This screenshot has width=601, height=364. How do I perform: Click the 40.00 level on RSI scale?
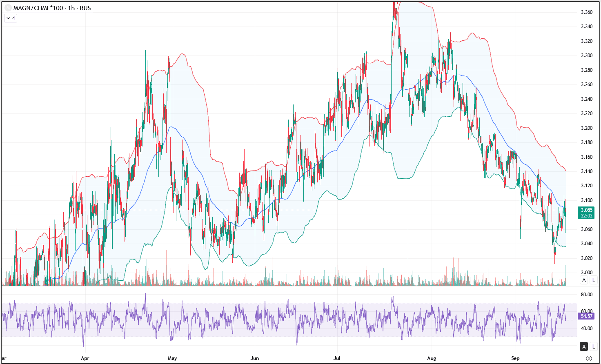[587, 328]
